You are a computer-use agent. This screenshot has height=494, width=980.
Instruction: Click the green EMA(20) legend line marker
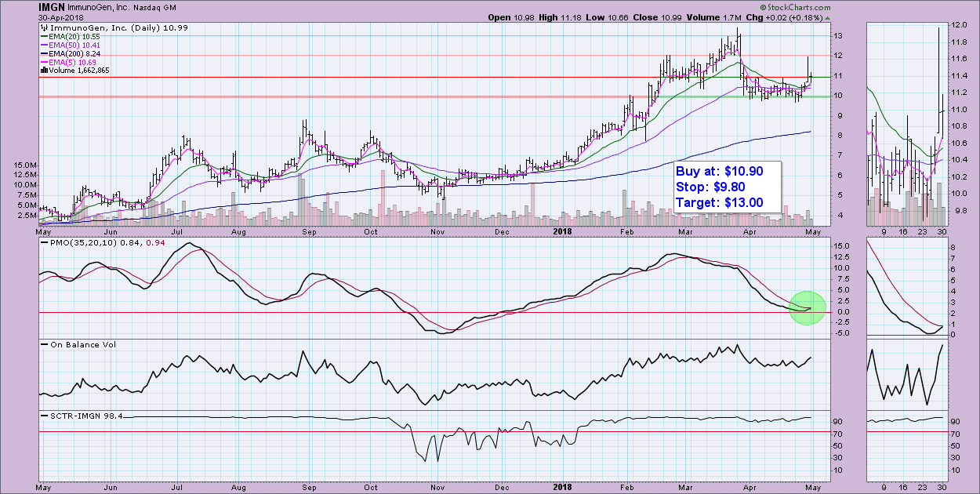tap(45, 36)
